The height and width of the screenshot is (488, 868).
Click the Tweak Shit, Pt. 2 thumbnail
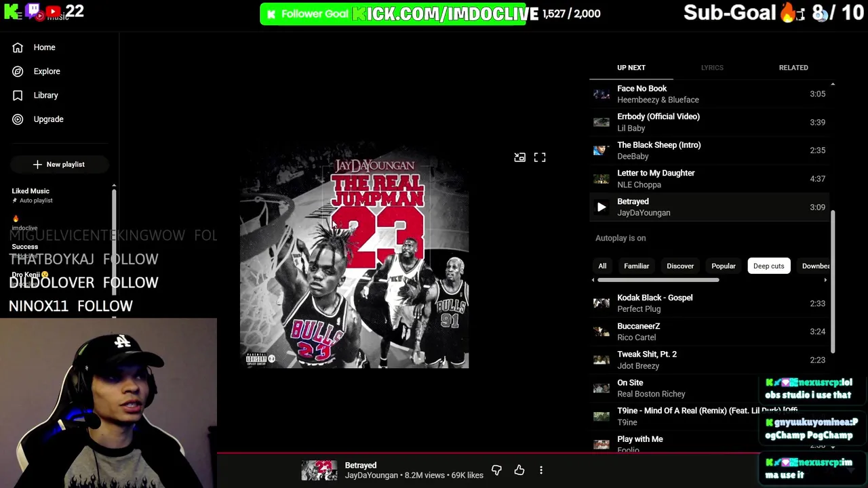601,360
